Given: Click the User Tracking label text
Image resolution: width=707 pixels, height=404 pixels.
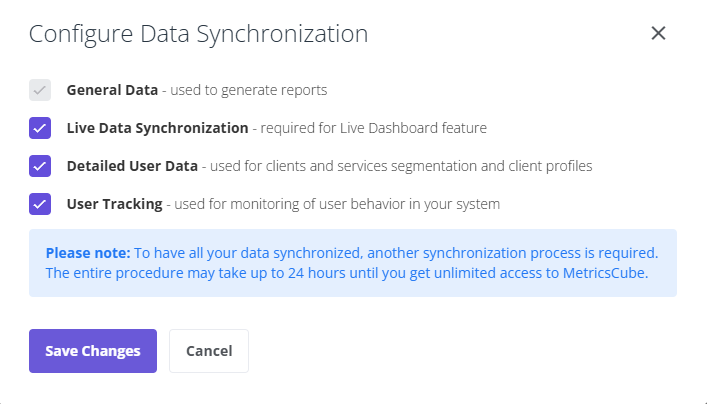Looking at the screenshot, I should [115, 204].
